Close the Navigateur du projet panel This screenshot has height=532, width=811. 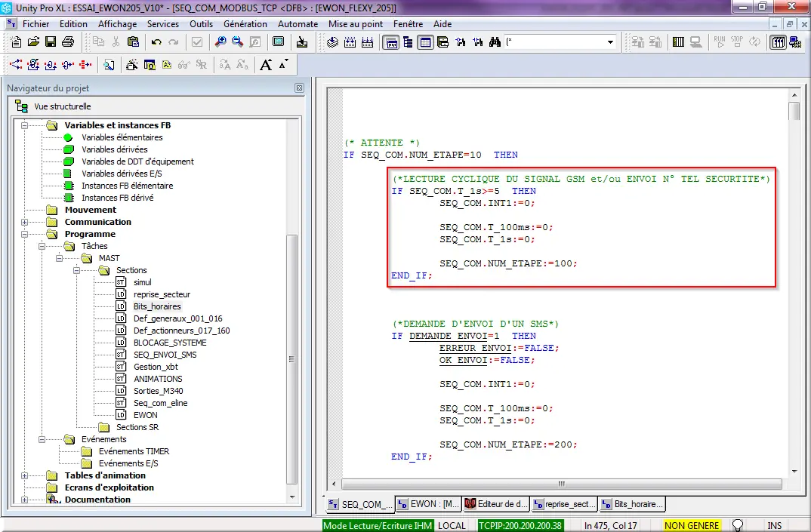[x=299, y=88]
